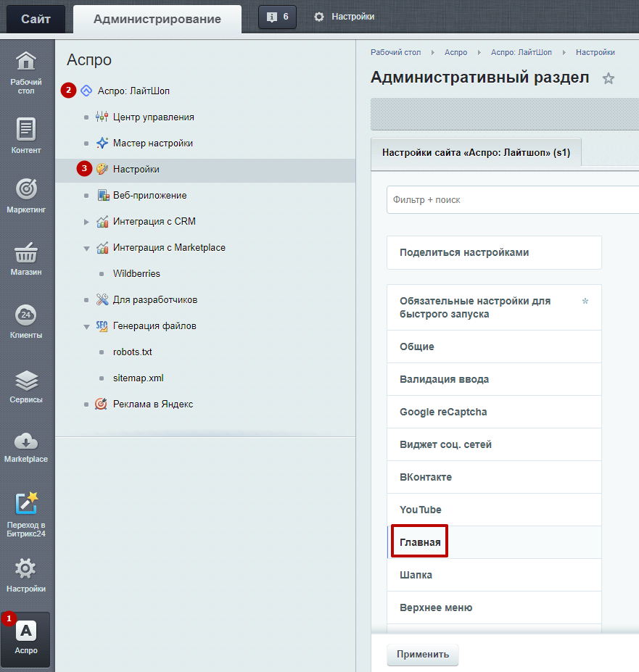Screen dimensions: 639x672
Task: Expand the Интеграция с CRM tree node
Action: point(86,222)
